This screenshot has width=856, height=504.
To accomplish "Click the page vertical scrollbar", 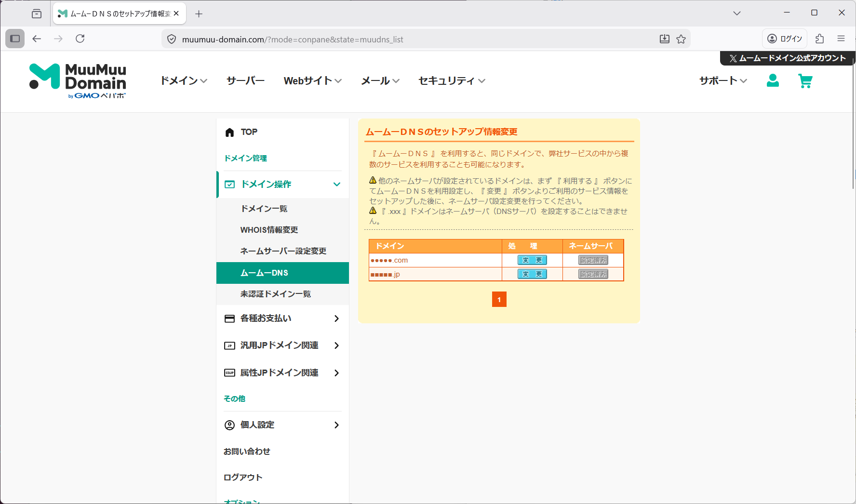I will click(x=853, y=123).
